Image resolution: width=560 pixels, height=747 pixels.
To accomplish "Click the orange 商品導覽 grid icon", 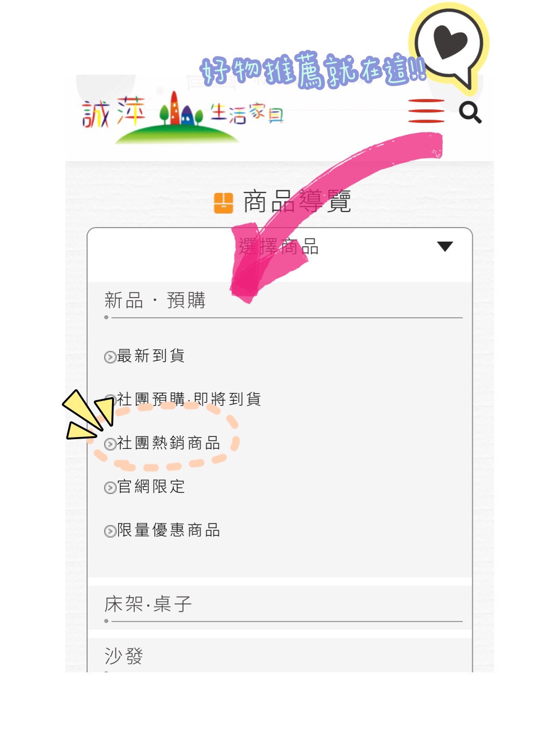I will click(x=223, y=203).
